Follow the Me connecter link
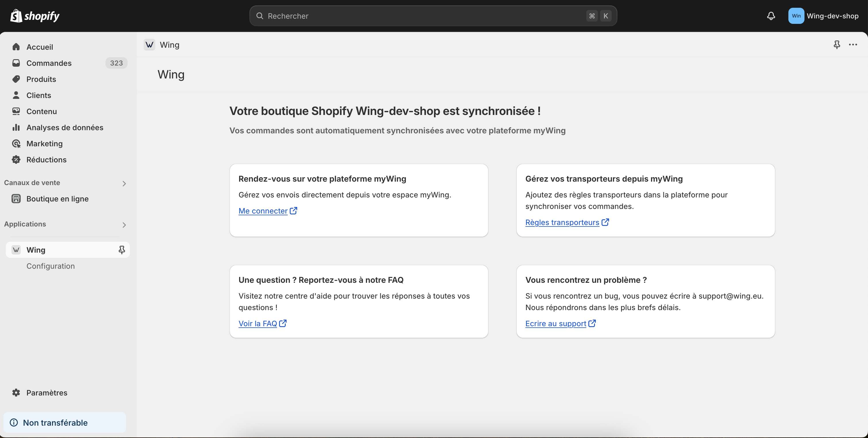This screenshot has height=438, width=868. [x=263, y=211]
